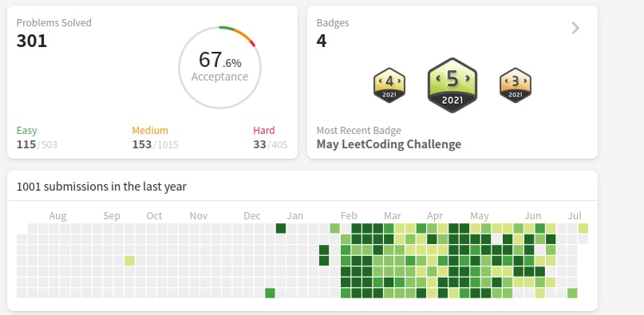
Task: Click the dark green heatmap cell under Dec in the top row
Action: [281, 228]
